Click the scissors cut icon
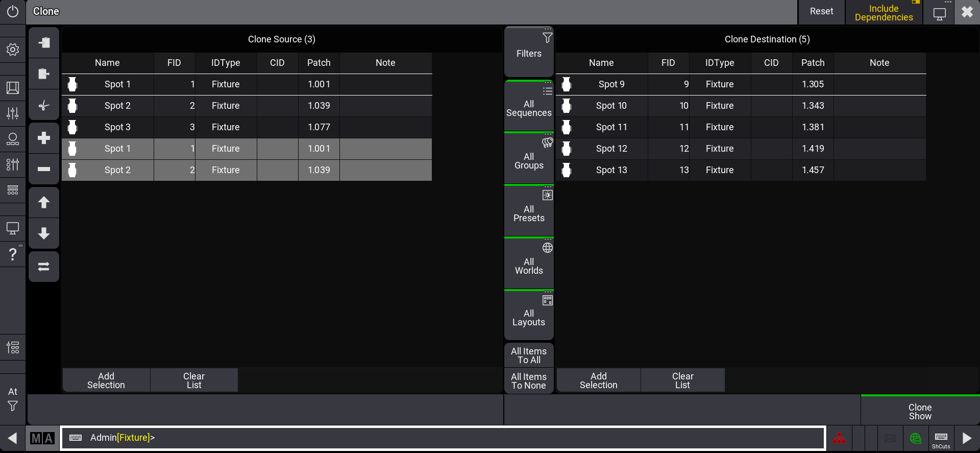This screenshot has height=453, width=980. pos(44,106)
